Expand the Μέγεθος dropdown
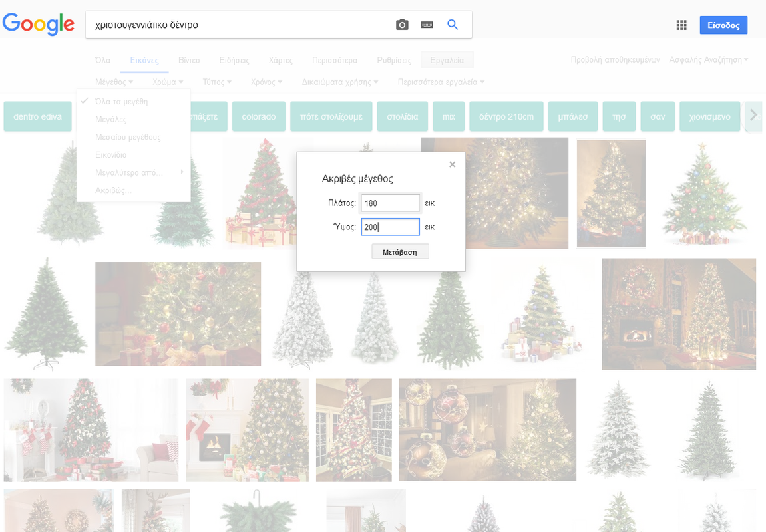The image size is (766, 532). tap(114, 82)
